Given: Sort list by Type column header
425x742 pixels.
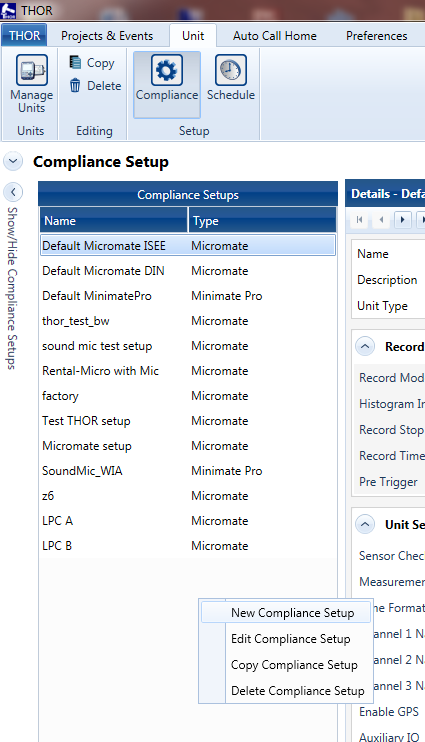Looking at the screenshot, I should tap(262, 221).
